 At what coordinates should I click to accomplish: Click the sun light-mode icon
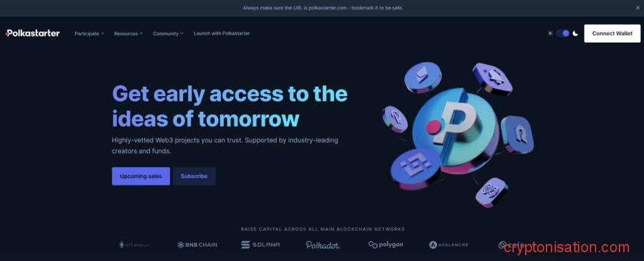[550, 33]
